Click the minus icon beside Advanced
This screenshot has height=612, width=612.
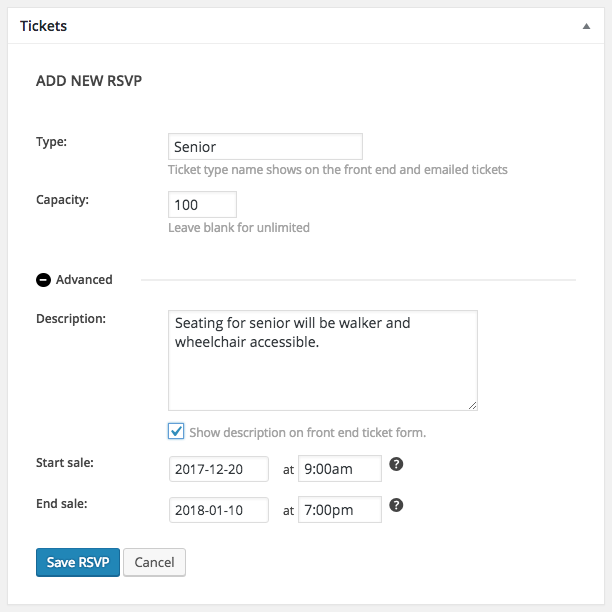click(43, 280)
